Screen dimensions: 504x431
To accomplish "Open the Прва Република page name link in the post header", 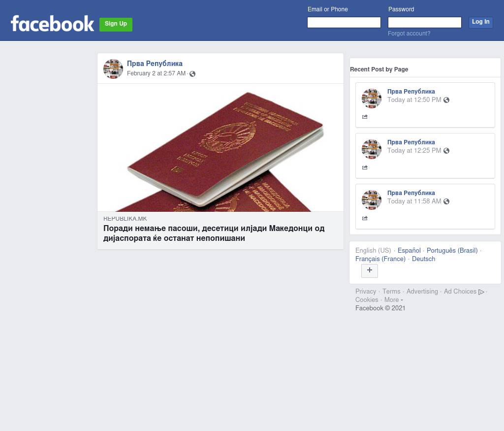I will 155,64.
